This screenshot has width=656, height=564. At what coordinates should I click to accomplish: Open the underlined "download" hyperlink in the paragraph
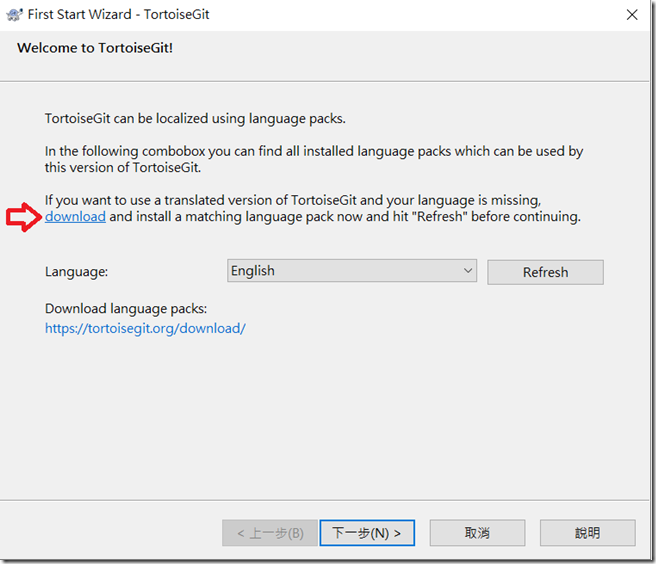(x=75, y=217)
